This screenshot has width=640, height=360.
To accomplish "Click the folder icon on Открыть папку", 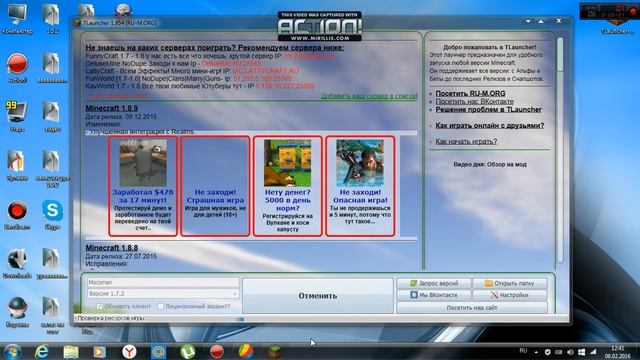I will pyautogui.click(x=489, y=283).
